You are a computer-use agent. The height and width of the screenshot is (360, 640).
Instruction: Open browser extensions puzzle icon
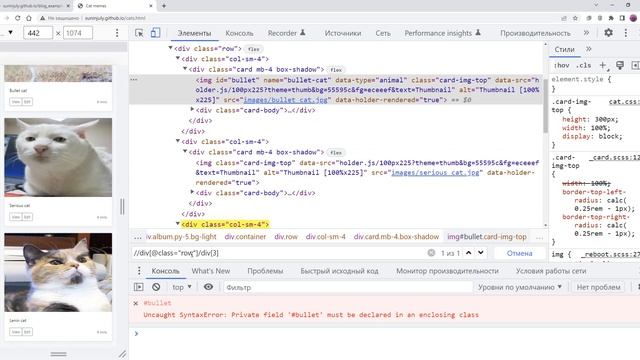point(611,18)
